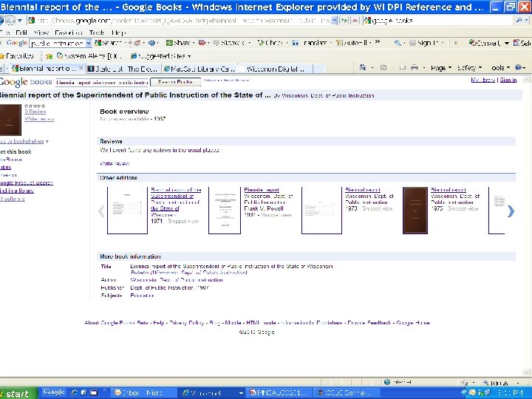Open the Help menu
This screenshot has width=532, height=399.
pyautogui.click(x=119, y=33)
